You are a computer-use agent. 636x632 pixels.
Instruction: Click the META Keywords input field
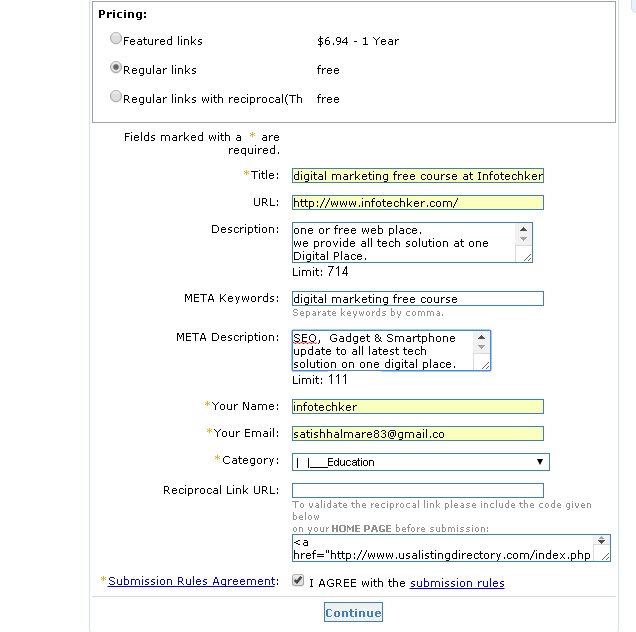(x=418, y=299)
